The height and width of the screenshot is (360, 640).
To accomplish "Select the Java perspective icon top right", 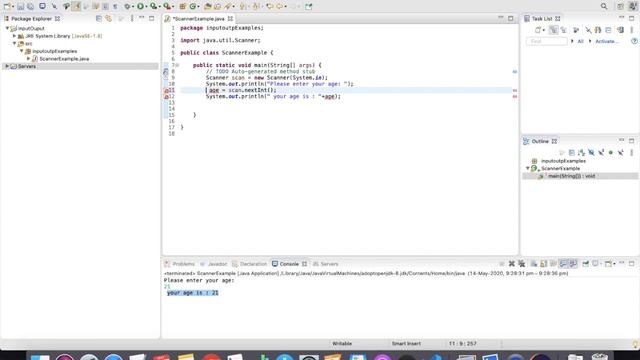I will pyautogui.click(x=633, y=6).
